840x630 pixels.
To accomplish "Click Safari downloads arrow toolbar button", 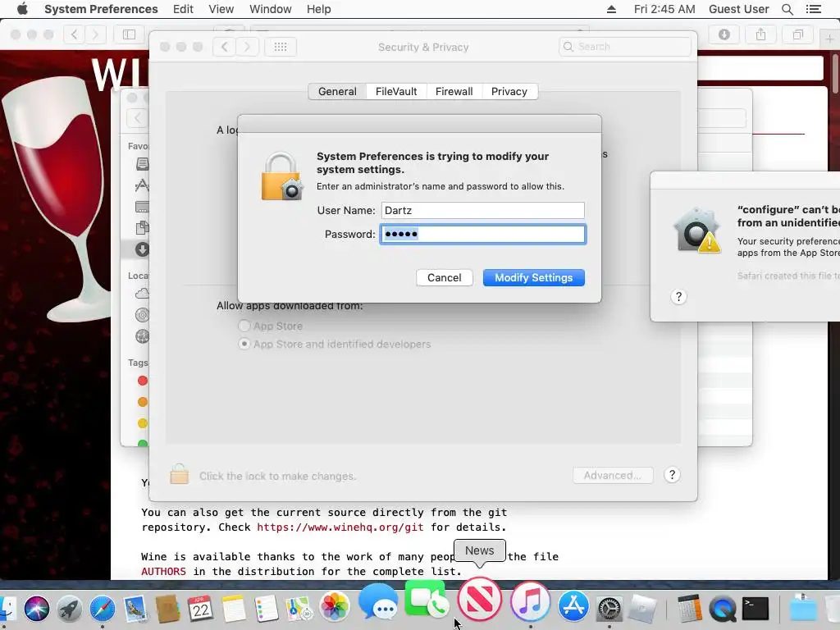I will pos(724,34).
